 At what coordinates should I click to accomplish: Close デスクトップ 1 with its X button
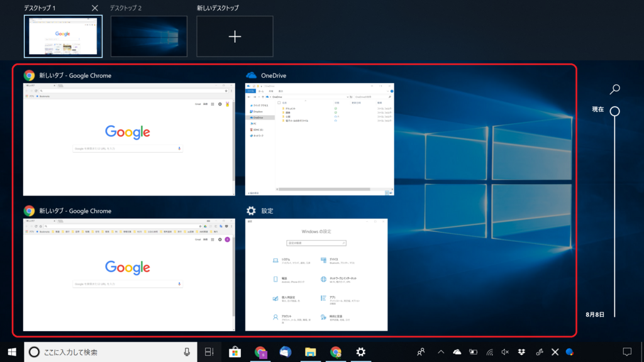point(95,8)
